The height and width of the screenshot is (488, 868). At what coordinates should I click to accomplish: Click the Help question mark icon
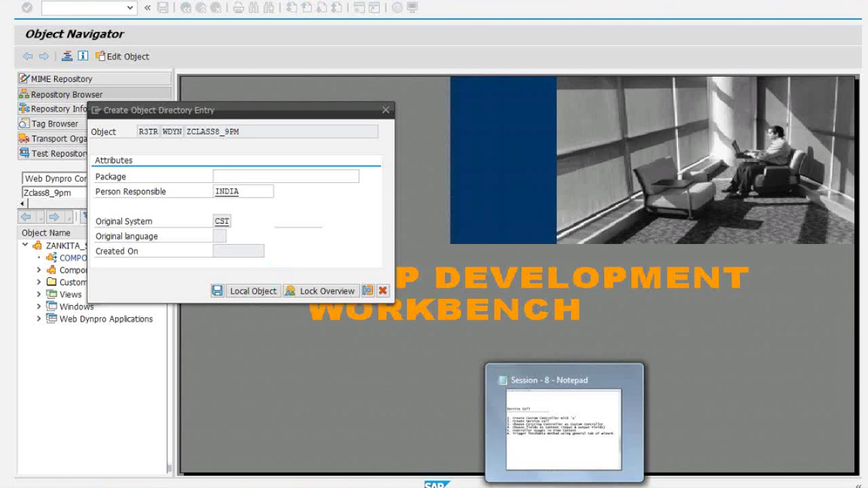tap(397, 7)
